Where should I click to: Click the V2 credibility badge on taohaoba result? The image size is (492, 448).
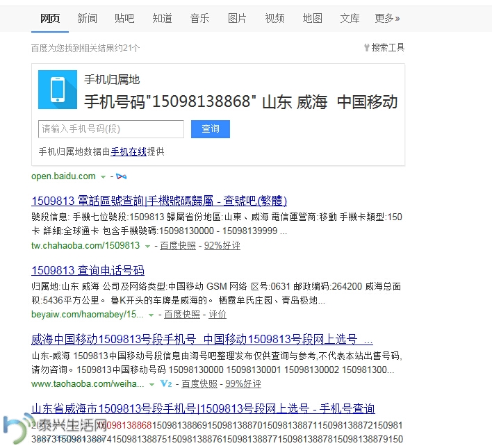166,383
